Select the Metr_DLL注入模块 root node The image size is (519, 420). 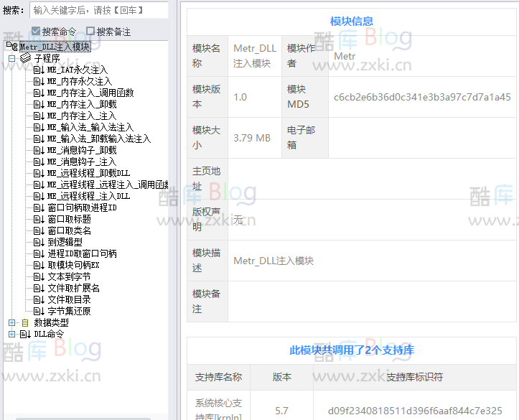point(55,47)
